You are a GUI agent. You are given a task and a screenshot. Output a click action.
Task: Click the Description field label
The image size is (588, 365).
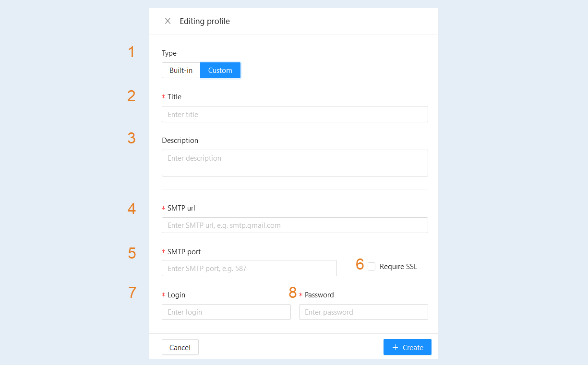(180, 141)
